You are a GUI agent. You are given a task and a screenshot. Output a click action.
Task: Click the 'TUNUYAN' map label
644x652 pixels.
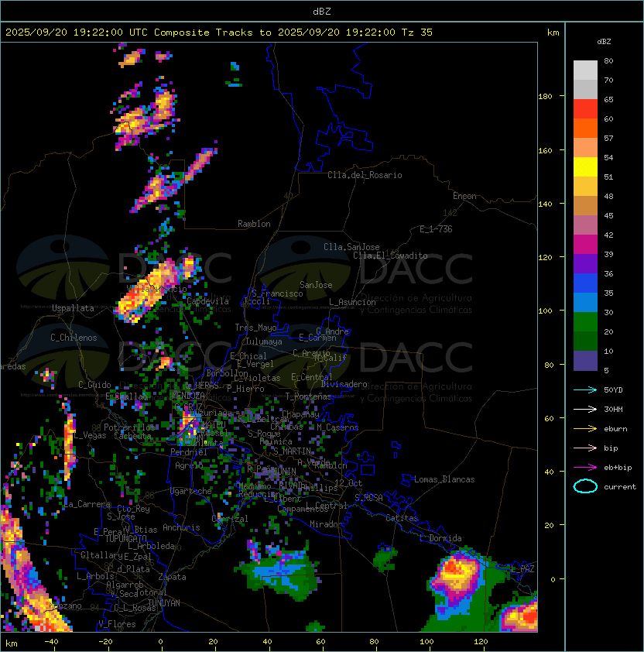[x=164, y=603]
